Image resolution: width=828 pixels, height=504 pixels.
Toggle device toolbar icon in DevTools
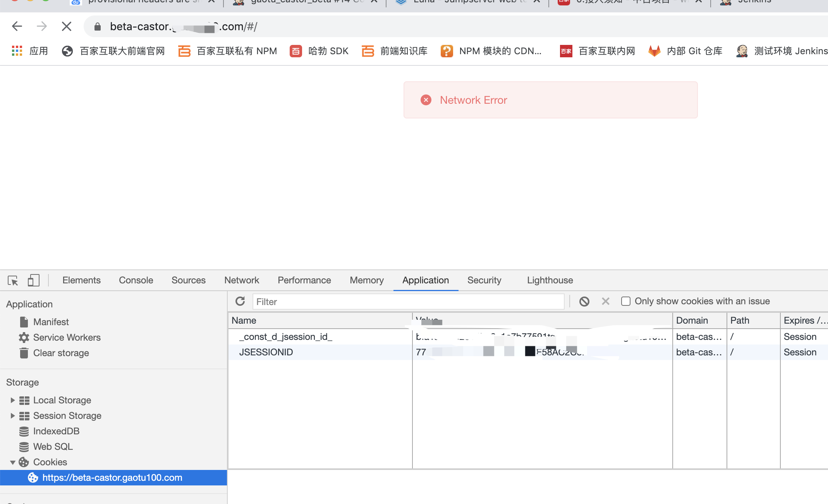click(x=34, y=280)
